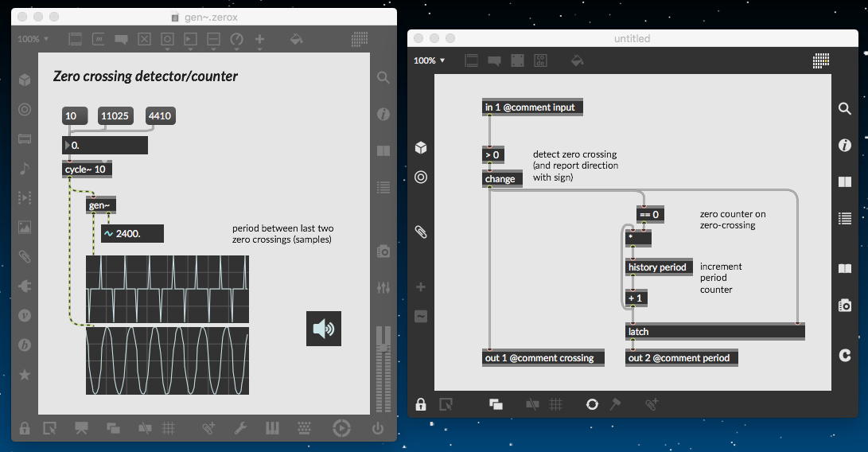Add an object box in gen~.zerox toolbar
868x452 pixels.
[x=76, y=39]
